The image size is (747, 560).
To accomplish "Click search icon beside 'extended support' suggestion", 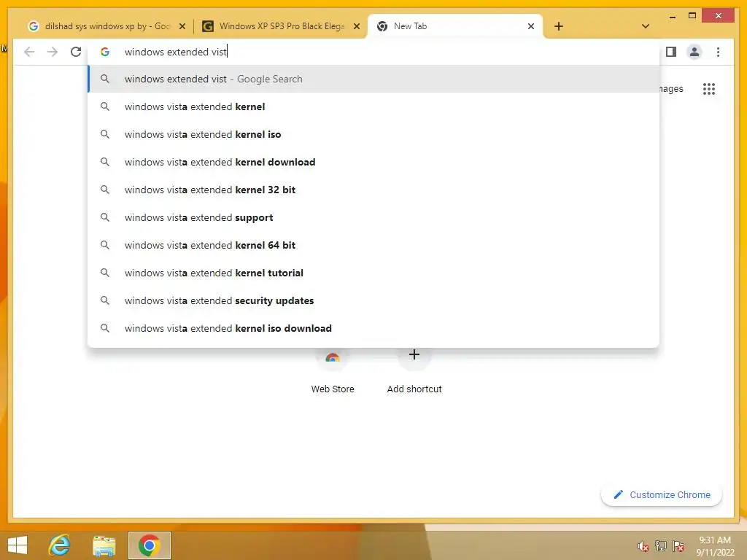I will point(105,217).
